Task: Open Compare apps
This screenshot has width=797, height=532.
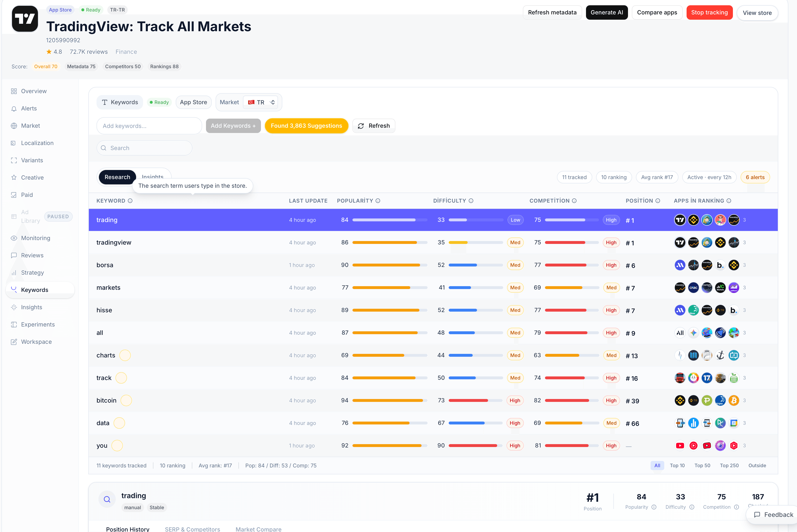Action: point(657,12)
